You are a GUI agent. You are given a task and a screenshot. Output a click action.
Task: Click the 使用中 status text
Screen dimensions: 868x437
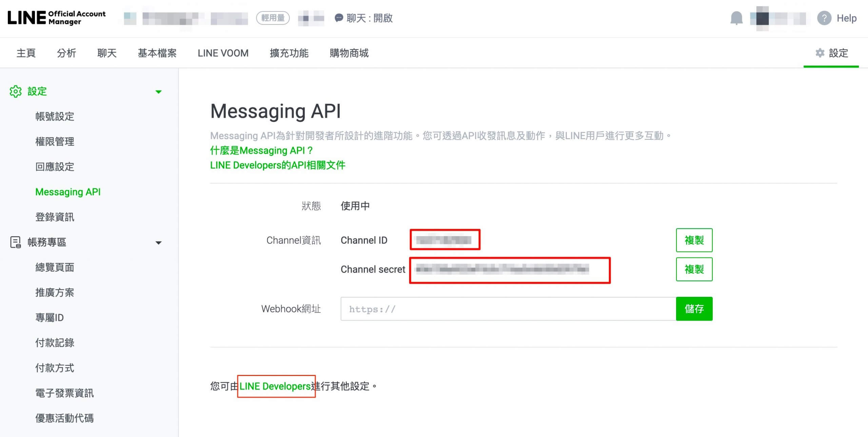pos(355,206)
